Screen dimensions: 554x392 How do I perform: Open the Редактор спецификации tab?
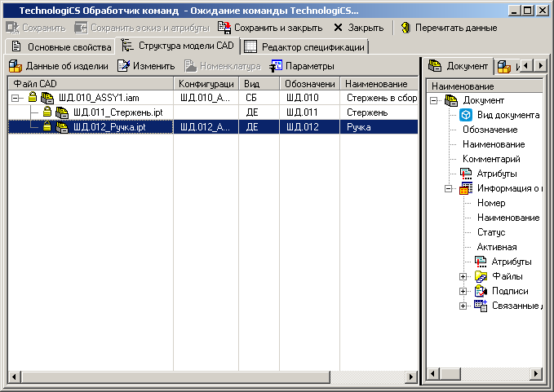(x=305, y=47)
